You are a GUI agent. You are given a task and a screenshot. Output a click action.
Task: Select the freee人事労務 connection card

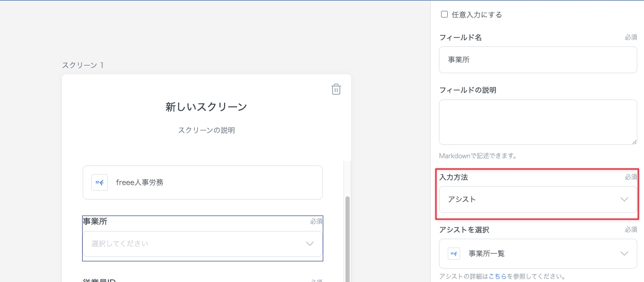(202, 183)
